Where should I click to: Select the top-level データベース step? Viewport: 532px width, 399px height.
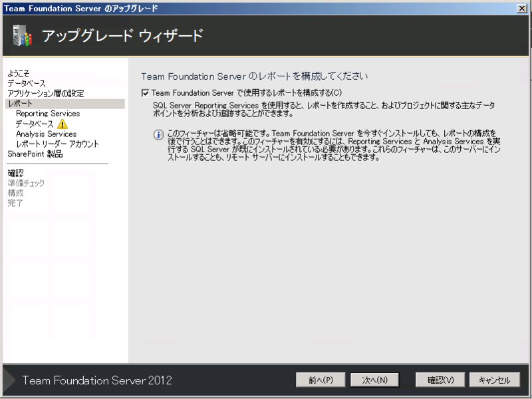tap(27, 84)
